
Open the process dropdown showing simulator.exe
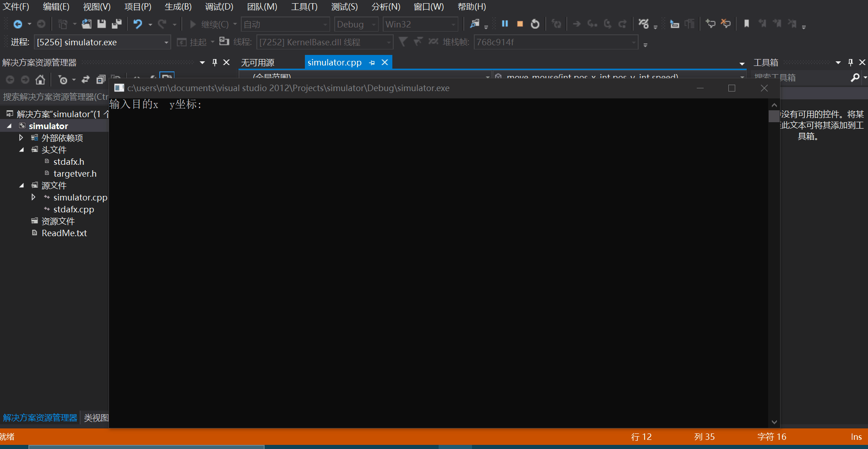(166, 43)
